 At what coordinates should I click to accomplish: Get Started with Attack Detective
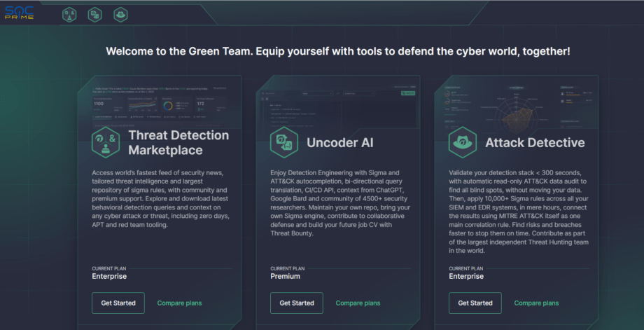tap(475, 303)
